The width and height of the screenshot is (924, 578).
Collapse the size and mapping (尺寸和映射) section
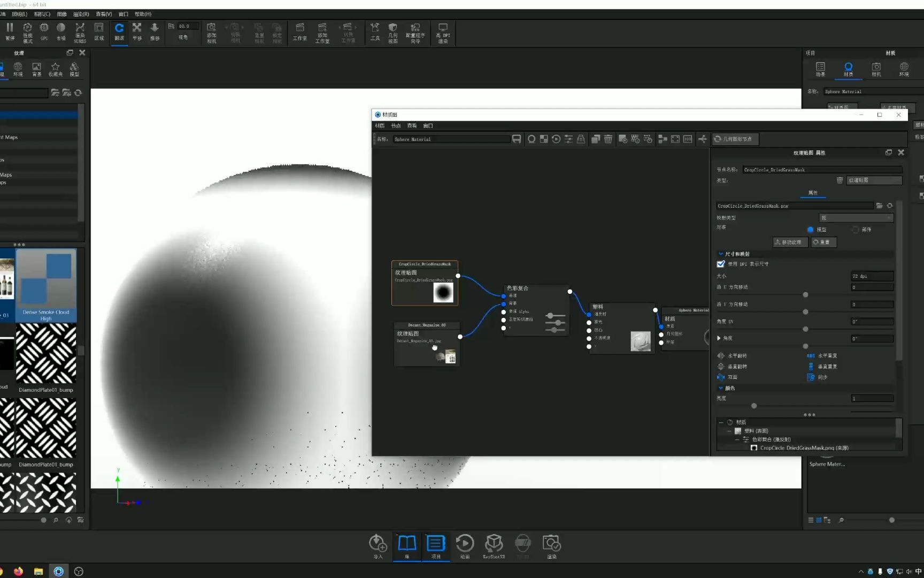[721, 254]
